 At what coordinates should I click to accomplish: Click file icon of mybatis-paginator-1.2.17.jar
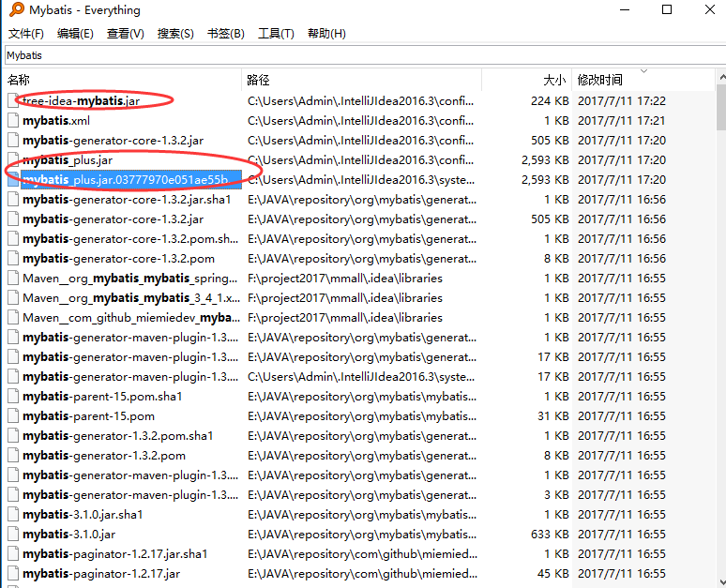pyautogui.click(x=13, y=574)
